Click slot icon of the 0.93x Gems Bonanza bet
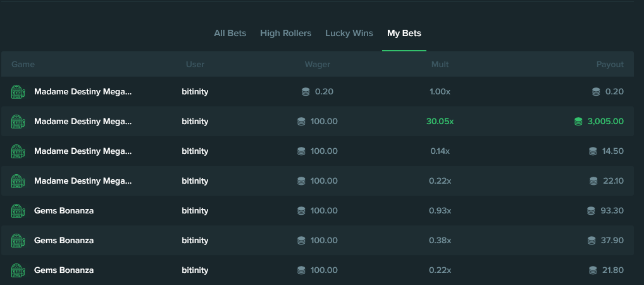Screen dimensions: 644x285 point(18,210)
